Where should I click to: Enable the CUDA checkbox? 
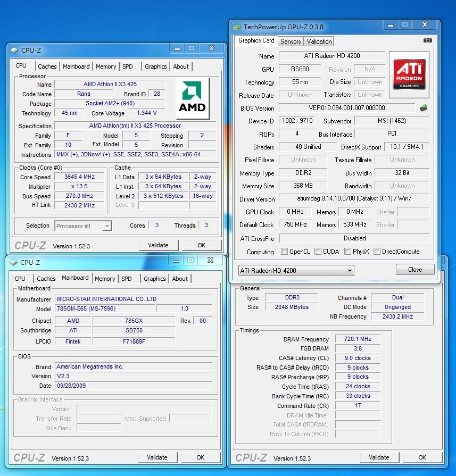tap(318, 252)
